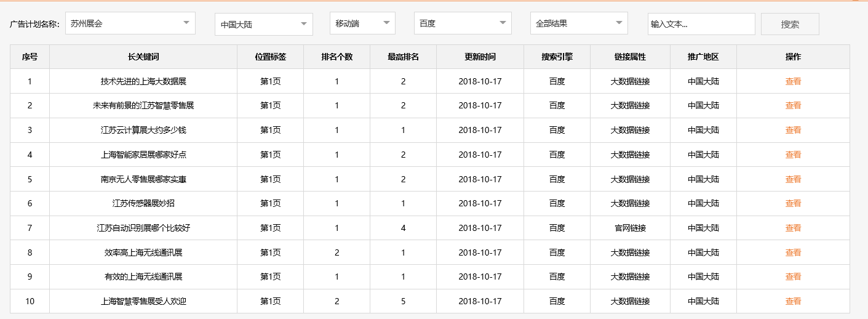Open the 百度 search engine dropdown
868x319 pixels.
coord(463,23)
